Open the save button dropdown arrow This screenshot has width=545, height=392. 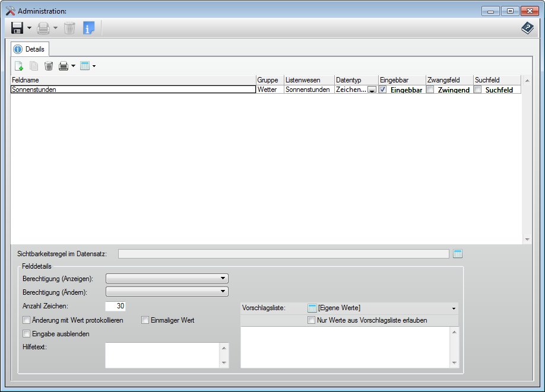pos(29,28)
